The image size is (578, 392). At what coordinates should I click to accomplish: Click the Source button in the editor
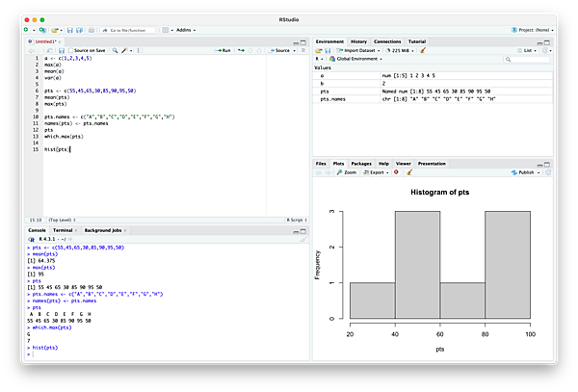[280, 49]
